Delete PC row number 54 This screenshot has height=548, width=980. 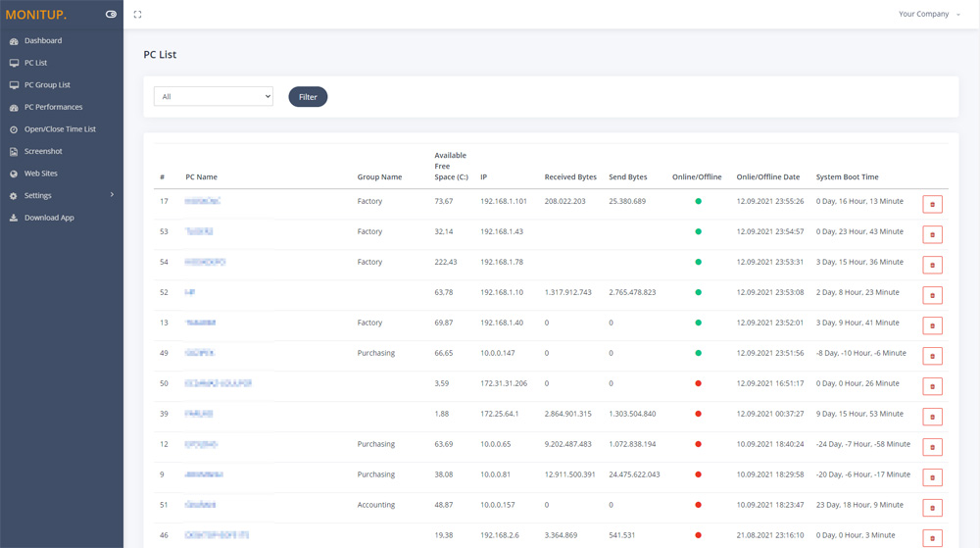click(932, 265)
